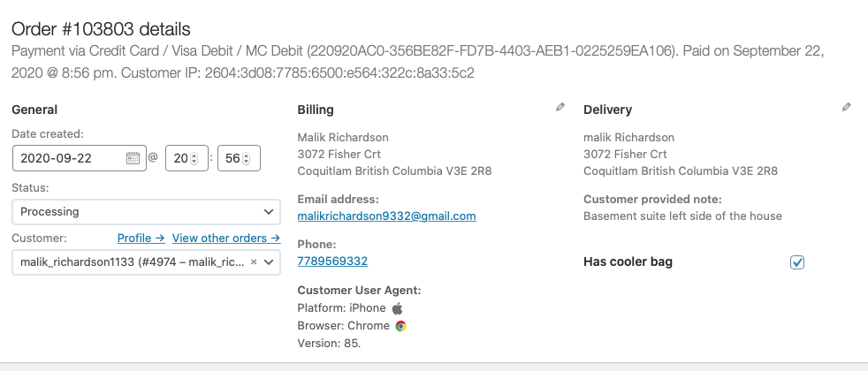This screenshot has height=371, width=868.
Task: Click the Apple icon beside iPhone platform
Action: pyautogui.click(x=398, y=308)
